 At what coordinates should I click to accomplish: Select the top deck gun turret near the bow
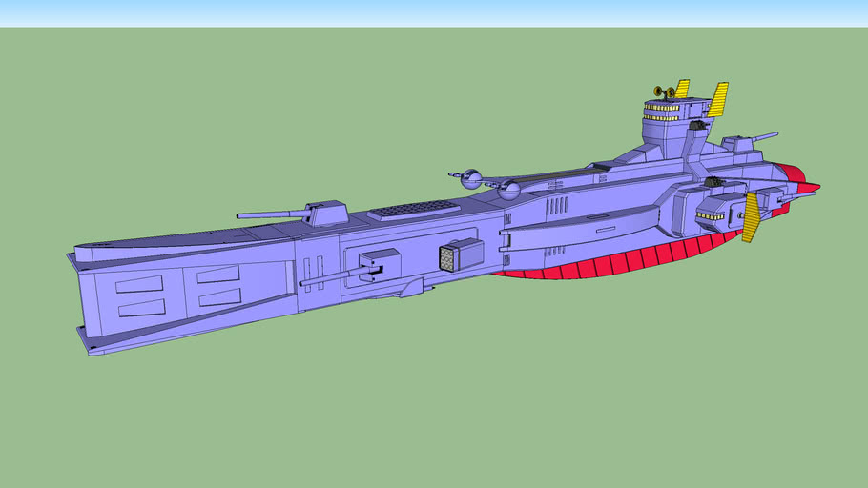326,213
